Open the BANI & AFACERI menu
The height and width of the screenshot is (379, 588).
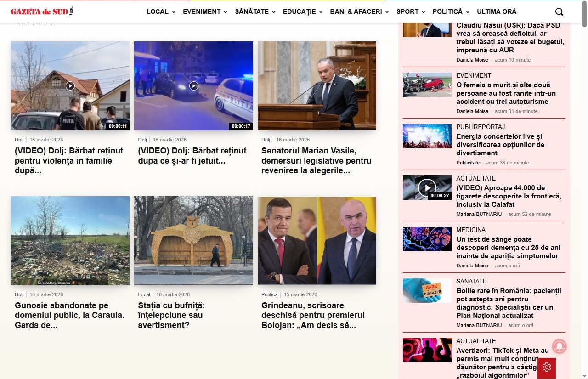coord(359,12)
